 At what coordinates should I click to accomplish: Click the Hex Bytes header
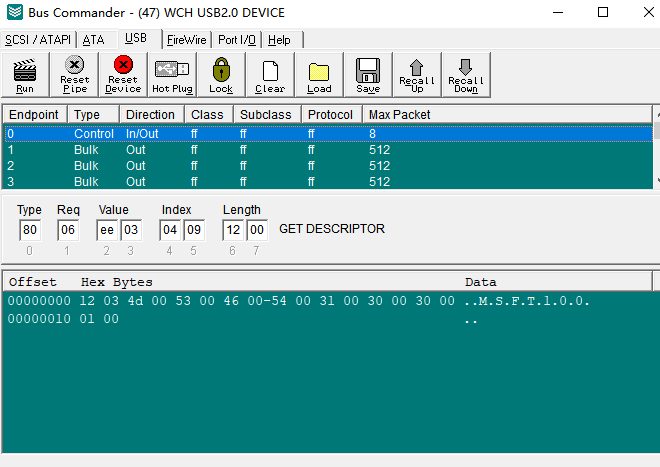117,282
